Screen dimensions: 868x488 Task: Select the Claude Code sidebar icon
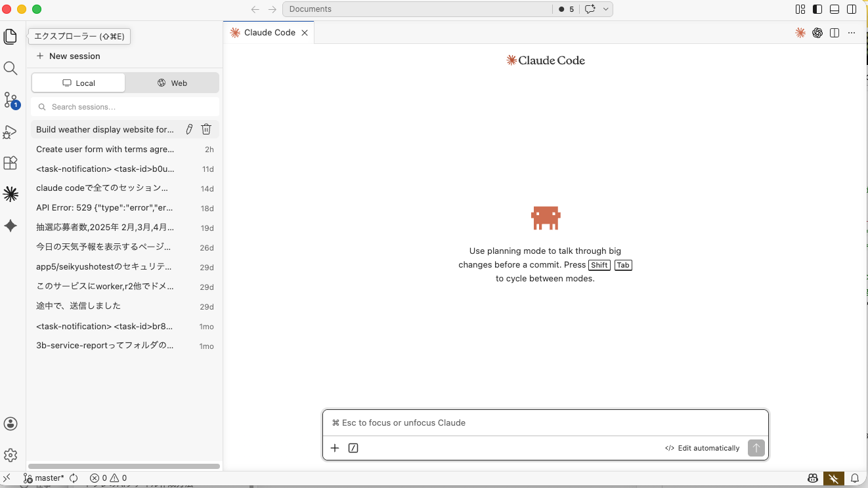point(11,194)
